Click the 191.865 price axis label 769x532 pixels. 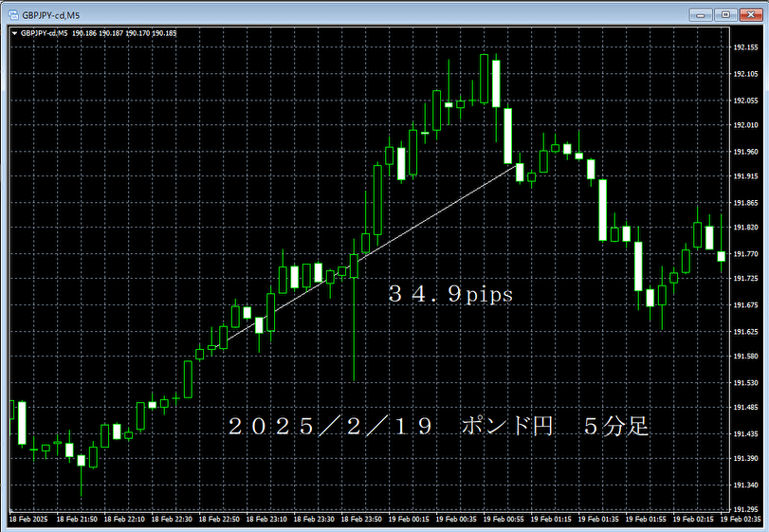745,203
